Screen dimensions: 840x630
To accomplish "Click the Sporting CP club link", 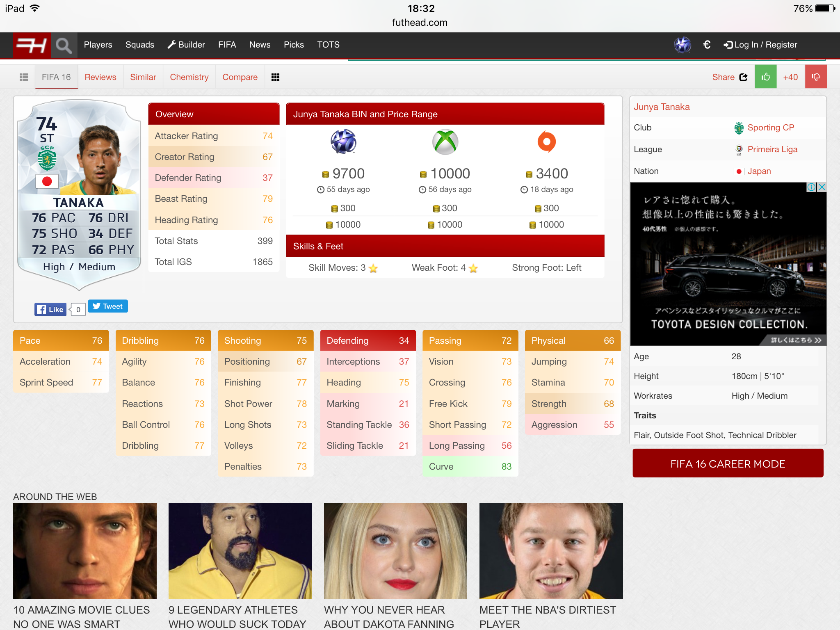I will (771, 128).
